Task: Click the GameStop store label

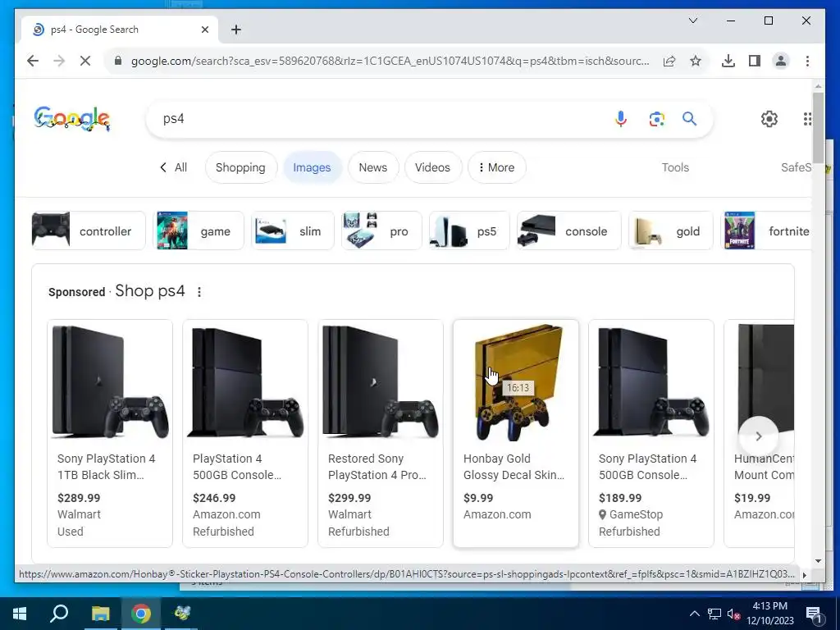Action: [x=636, y=514]
